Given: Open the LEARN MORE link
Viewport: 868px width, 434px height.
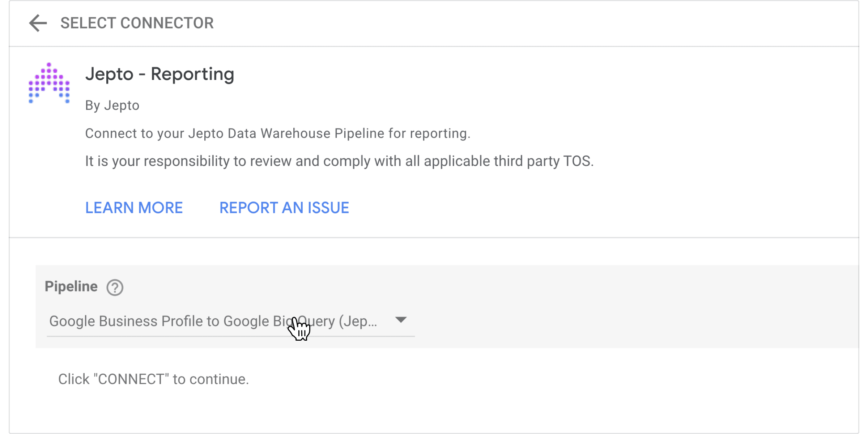Looking at the screenshot, I should point(134,208).
